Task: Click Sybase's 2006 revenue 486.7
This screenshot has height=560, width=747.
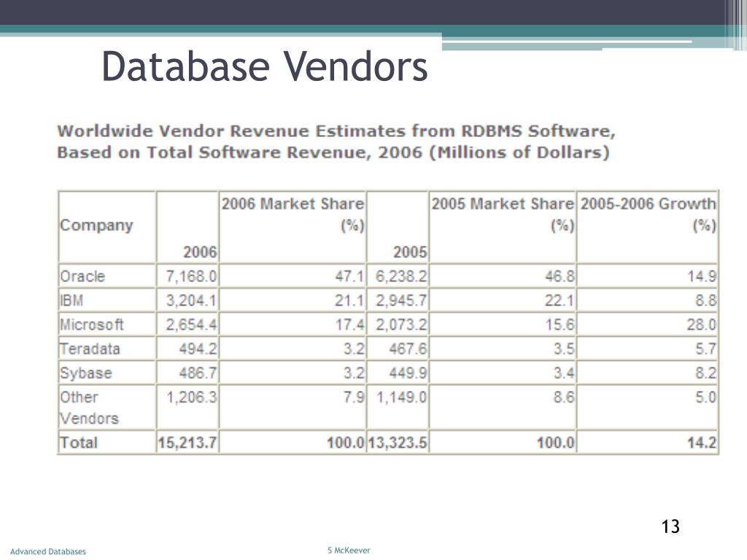Action: click(x=198, y=373)
